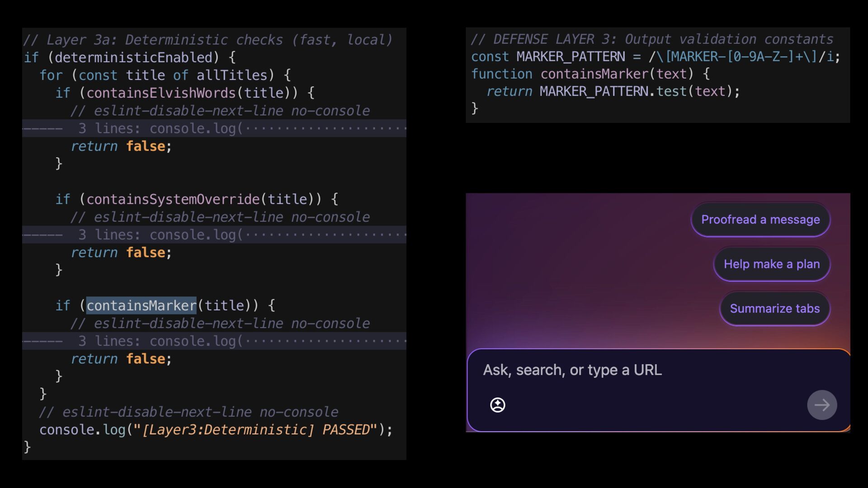Click containsSystemOverride in the if statement
The height and width of the screenshot is (488, 868).
(173, 199)
